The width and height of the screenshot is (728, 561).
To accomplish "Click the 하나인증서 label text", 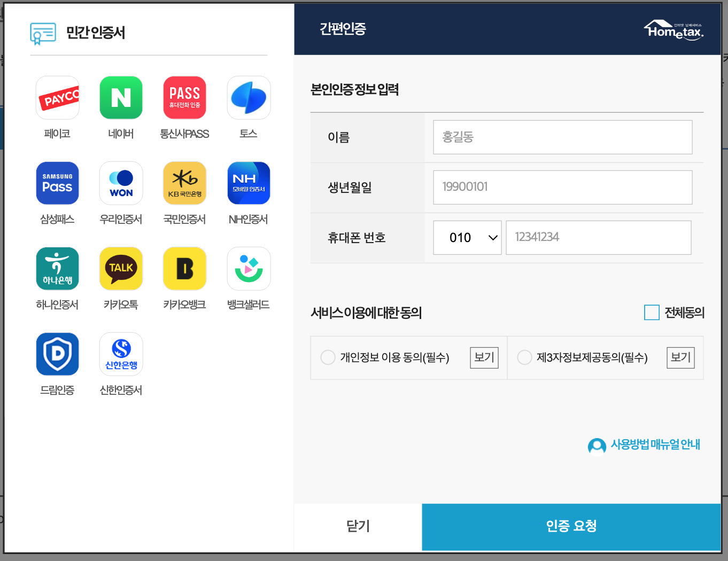I will pos(57,305).
